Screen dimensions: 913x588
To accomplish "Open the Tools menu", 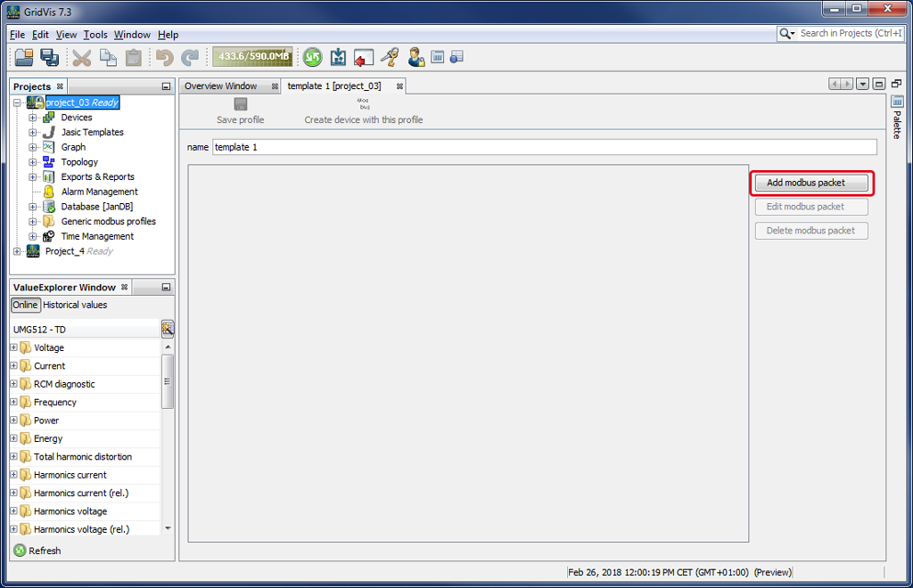I will pyautogui.click(x=95, y=35).
